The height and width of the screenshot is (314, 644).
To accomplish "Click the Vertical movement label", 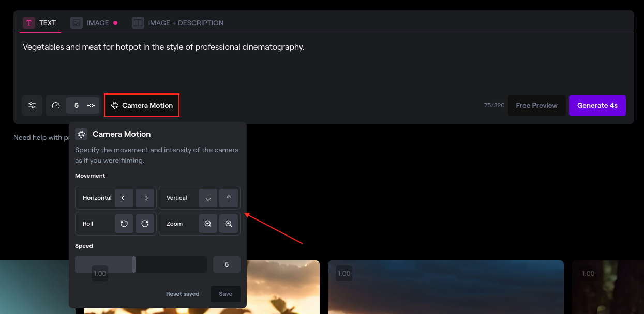I will pyautogui.click(x=177, y=198).
